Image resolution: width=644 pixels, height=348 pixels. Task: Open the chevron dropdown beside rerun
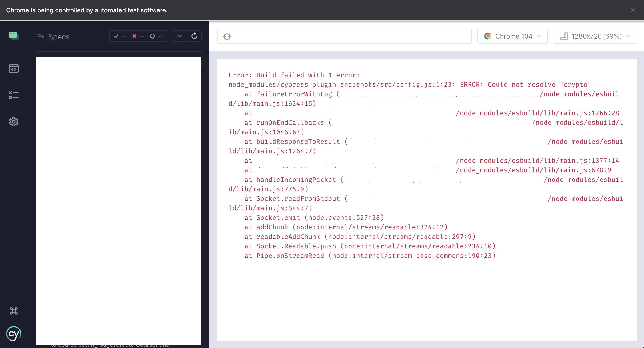[180, 36]
